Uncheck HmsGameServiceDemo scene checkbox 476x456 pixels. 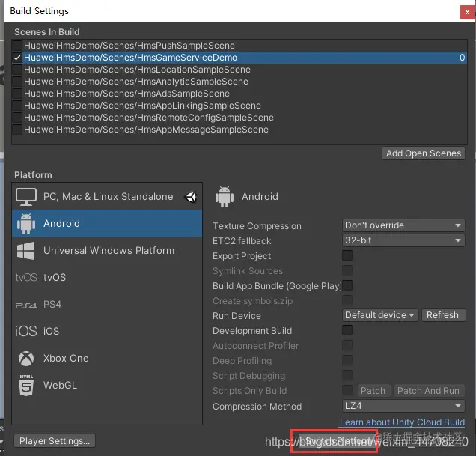tap(17, 58)
